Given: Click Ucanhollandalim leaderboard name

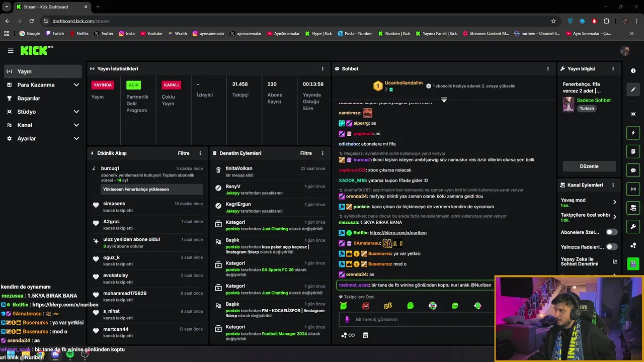Looking at the screenshot, I should point(404,83).
